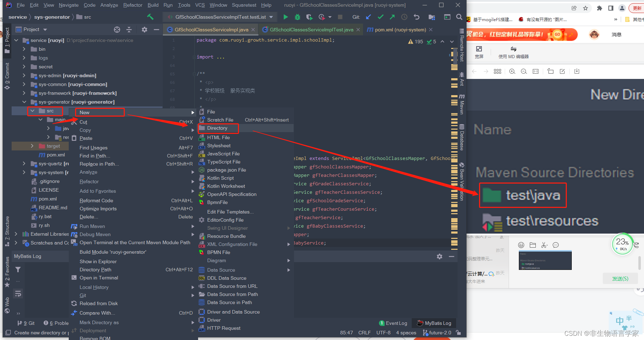Push commits with Git green arrow
Image resolution: width=644 pixels, height=340 pixels.
click(x=392, y=17)
